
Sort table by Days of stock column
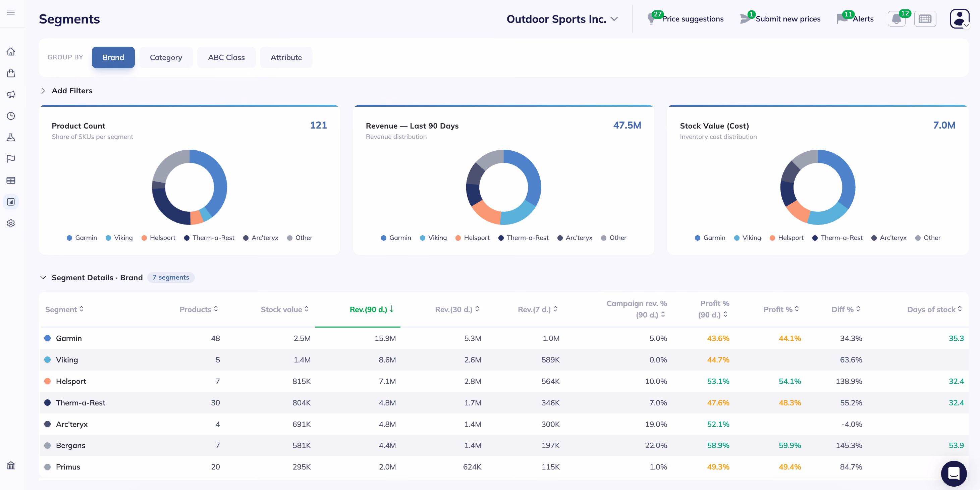[934, 309]
